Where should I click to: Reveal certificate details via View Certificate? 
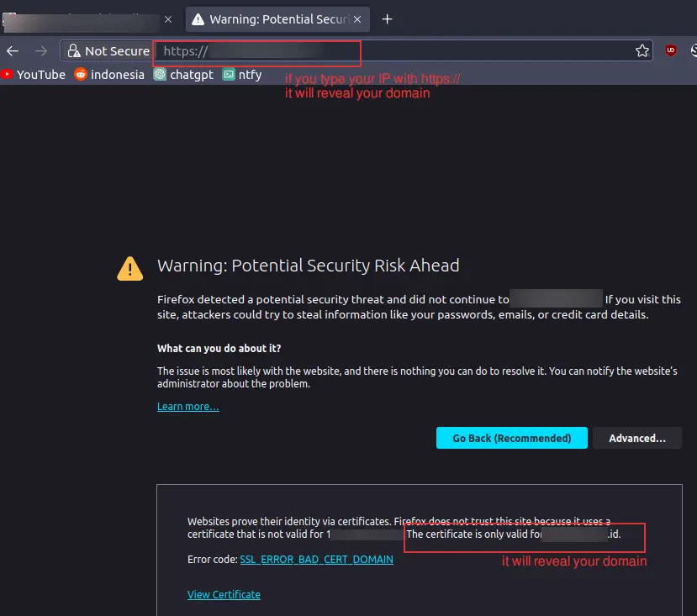(x=224, y=594)
